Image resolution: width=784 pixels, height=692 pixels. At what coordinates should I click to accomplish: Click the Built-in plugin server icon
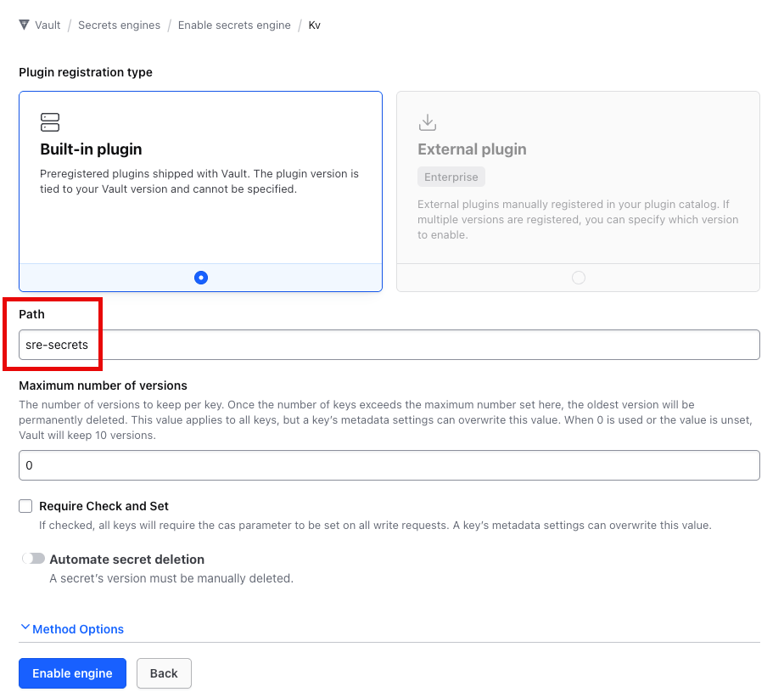50,122
